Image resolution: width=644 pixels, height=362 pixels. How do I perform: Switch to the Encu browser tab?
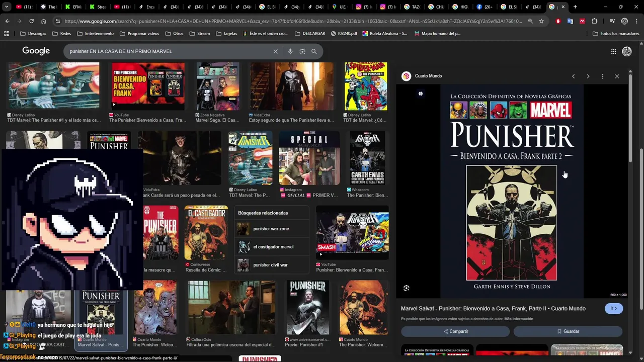146,7
